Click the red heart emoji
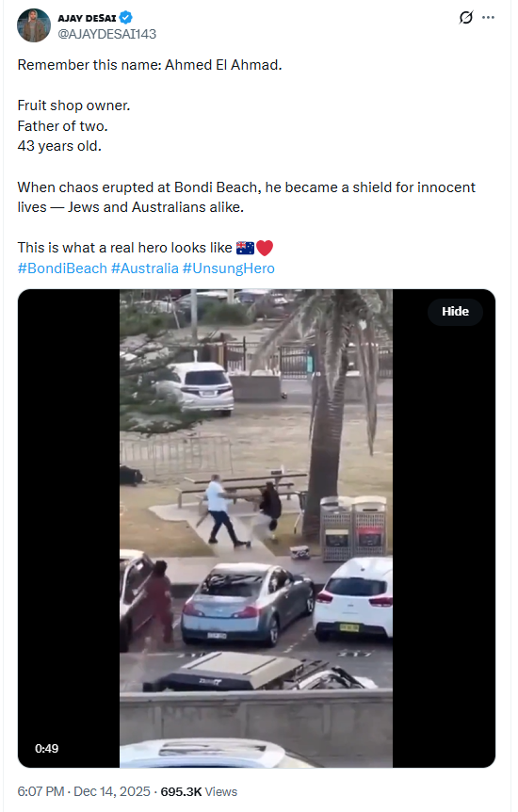This screenshot has height=812, width=518. pos(264,248)
